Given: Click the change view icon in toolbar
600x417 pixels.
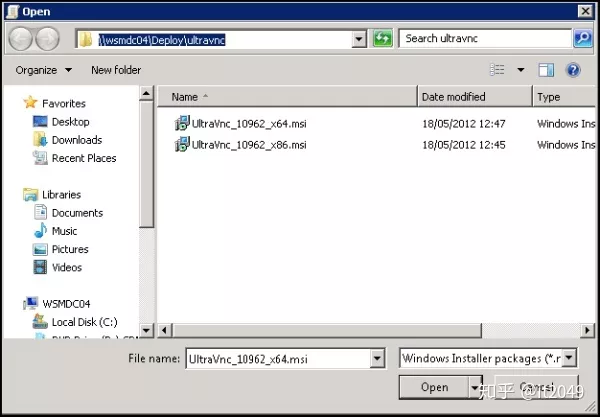Looking at the screenshot, I should [x=497, y=70].
